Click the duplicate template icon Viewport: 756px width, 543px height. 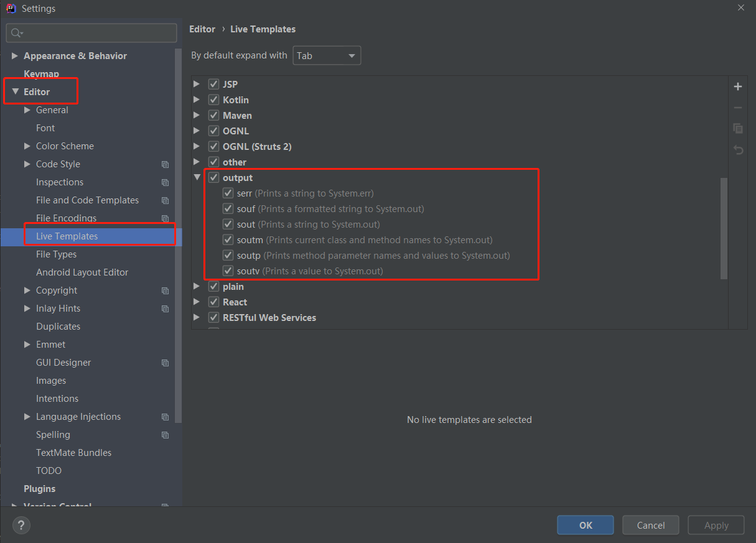point(738,128)
